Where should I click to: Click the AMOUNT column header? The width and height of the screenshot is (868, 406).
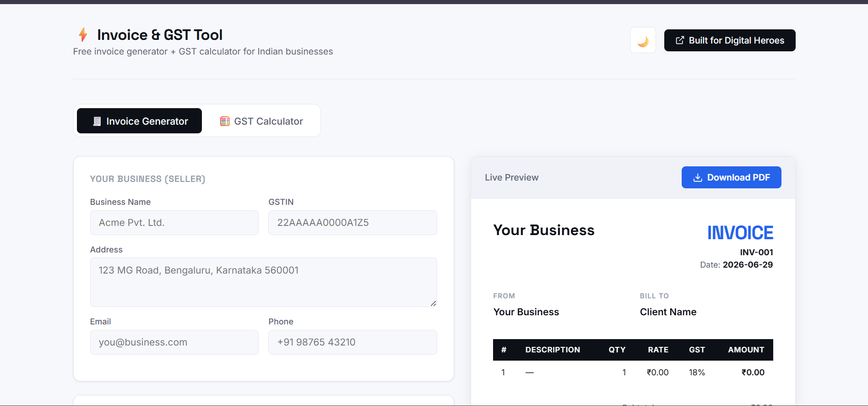pyautogui.click(x=746, y=350)
